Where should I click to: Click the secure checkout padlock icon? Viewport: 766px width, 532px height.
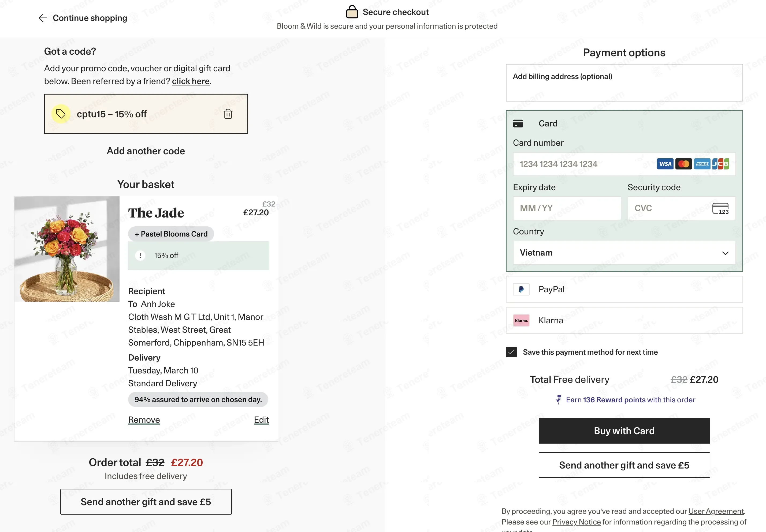click(352, 12)
